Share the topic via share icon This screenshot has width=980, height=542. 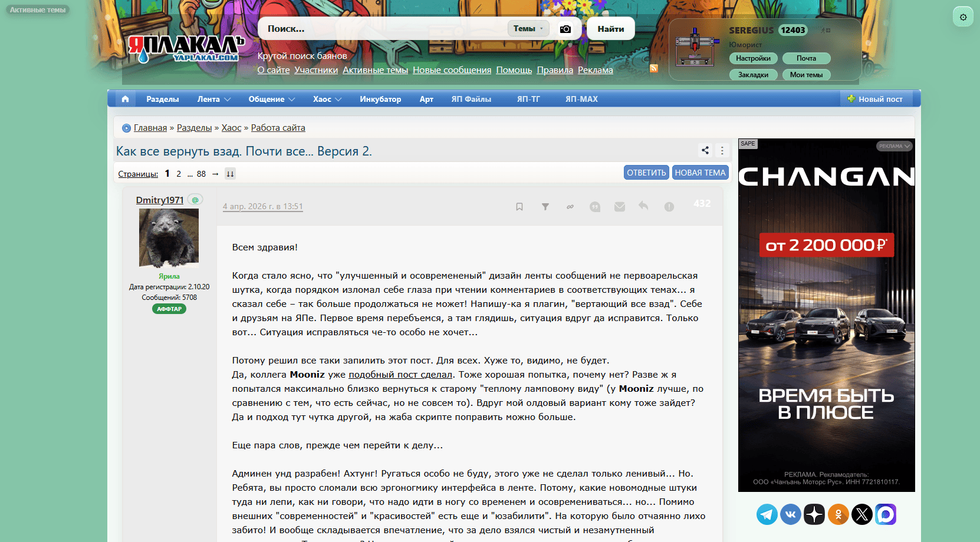[705, 150]
